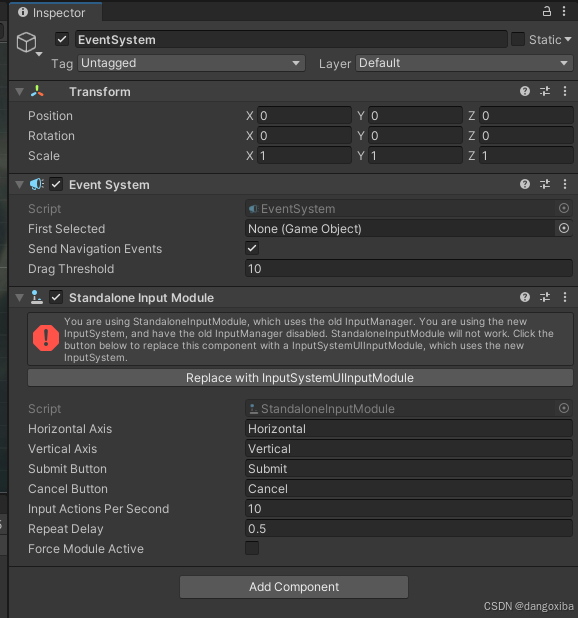The width and height of the screenshot is (578, 618).
Task: Click the Rotation label
Action: click(51, 136)
